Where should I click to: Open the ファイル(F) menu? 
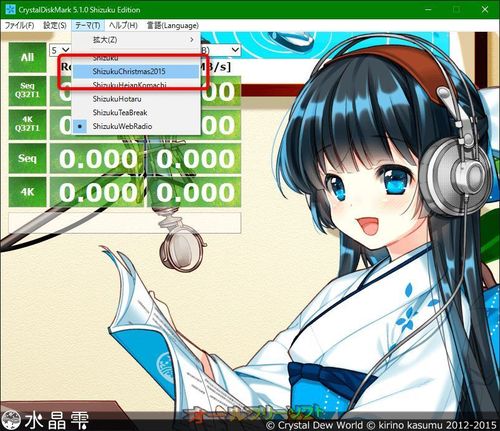pos(19,25)
